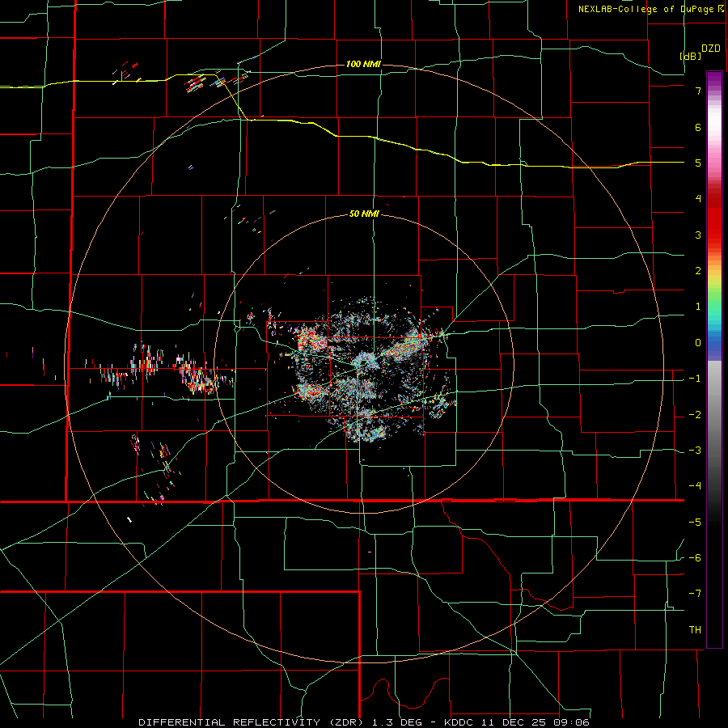The width and height of the screenshot is (728, 728).
Task: Click the -7 value on the color scale
Action: 695,594
